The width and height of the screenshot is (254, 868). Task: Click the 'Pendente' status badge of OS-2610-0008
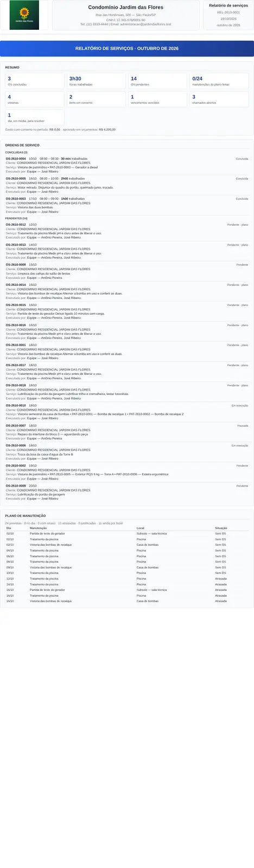coord(242,265)
